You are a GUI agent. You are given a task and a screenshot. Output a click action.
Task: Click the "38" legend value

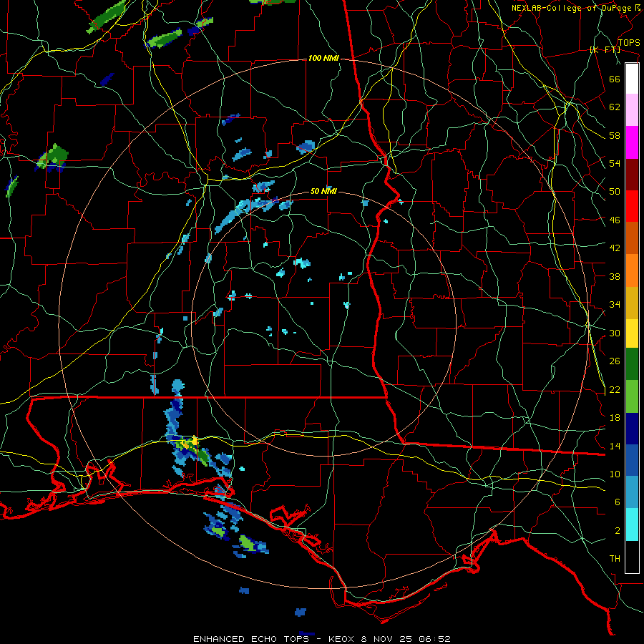(x=615, y=276)
